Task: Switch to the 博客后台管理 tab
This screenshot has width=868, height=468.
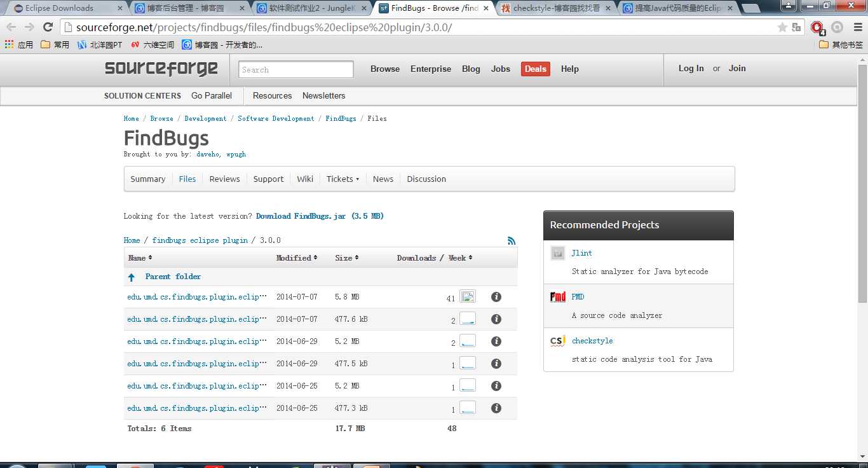Action: (x=190, y=8)
